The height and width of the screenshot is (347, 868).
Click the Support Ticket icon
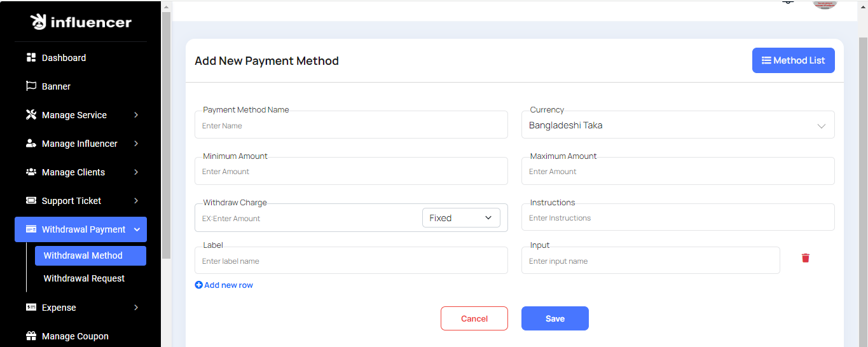(31, 201)
